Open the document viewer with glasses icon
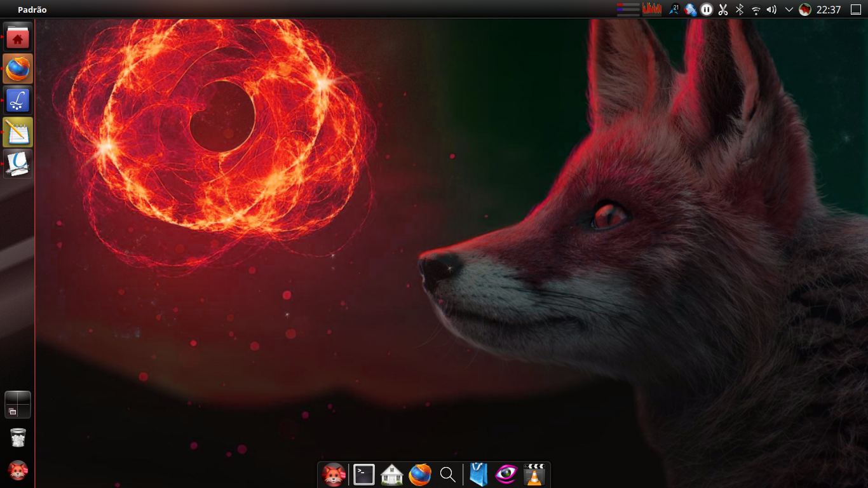 (18, 164)
